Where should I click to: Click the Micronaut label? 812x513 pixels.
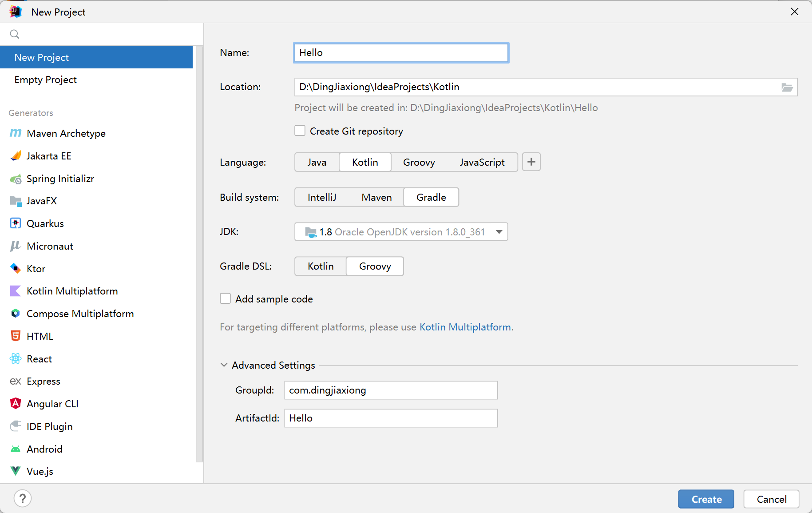(x=50, y=246)
